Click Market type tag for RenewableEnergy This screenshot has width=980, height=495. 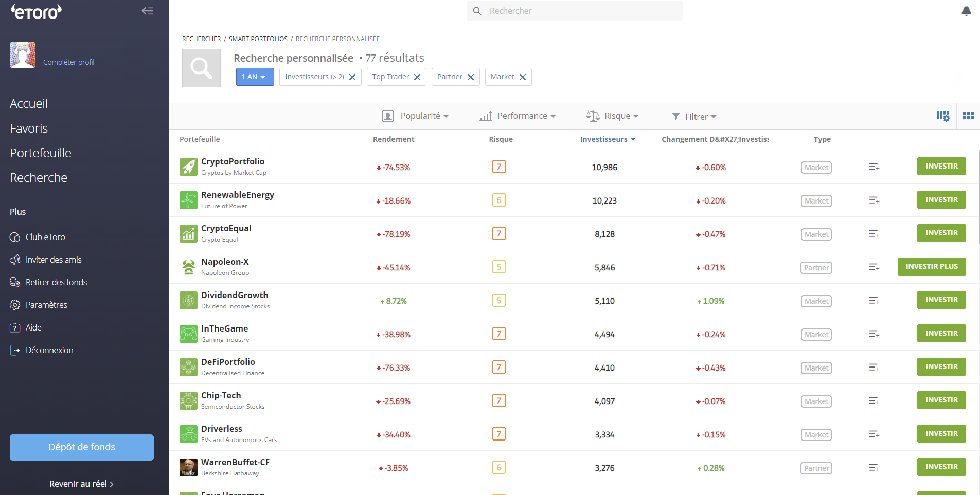click(x=816, y=201)
